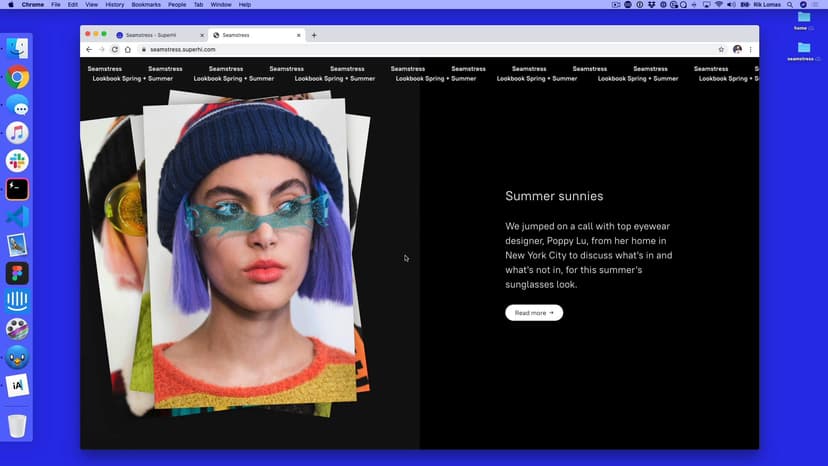Open the Chrome three-dot menu
Screen dimensions: 828x466
pos(750,49)
